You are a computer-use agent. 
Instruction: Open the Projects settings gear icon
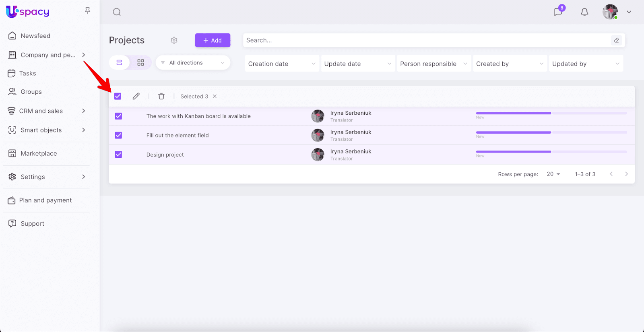(174, 40)
